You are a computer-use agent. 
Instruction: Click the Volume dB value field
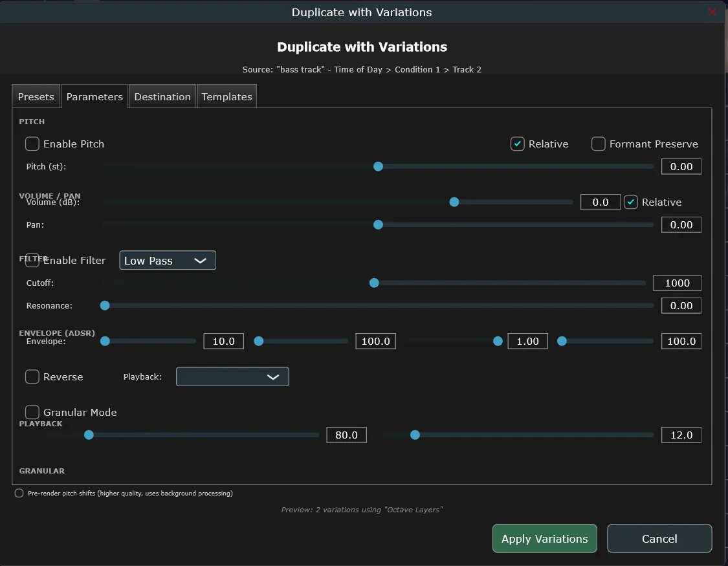pos(600,202)
